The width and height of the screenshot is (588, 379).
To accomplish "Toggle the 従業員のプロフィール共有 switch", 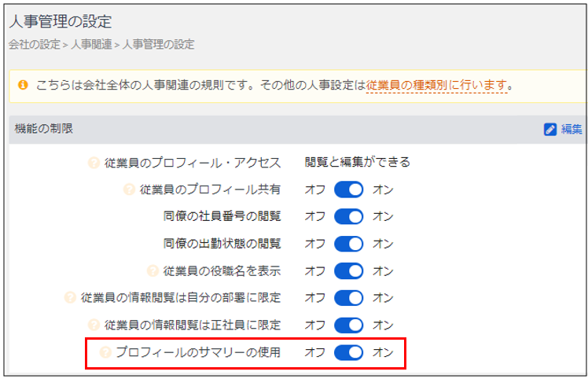I will 348,190.
